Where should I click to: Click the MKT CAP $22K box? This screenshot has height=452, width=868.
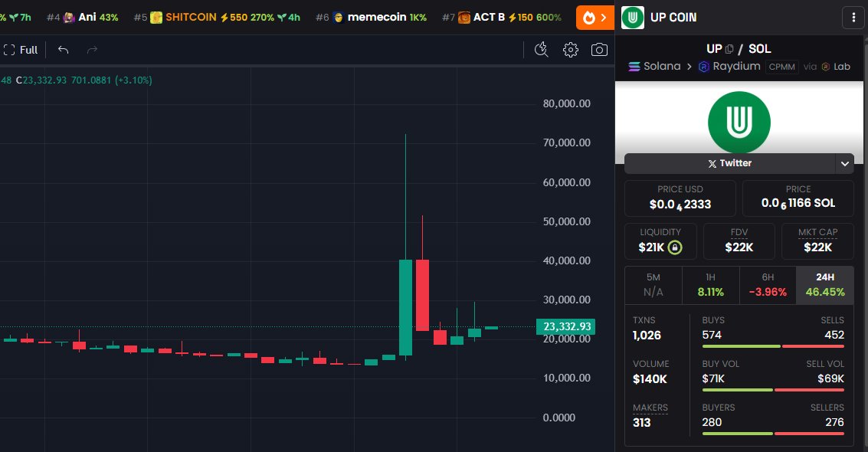(x=817, y=241)
